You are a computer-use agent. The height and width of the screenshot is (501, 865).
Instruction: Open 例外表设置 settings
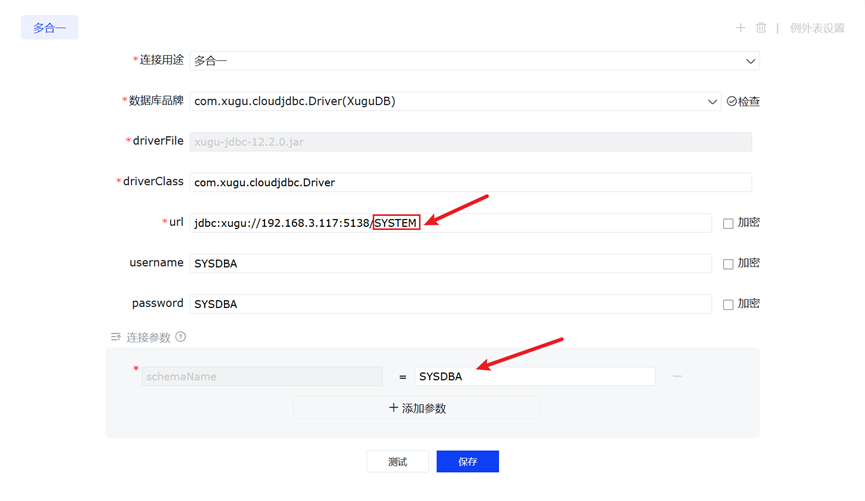coord(817,28)
